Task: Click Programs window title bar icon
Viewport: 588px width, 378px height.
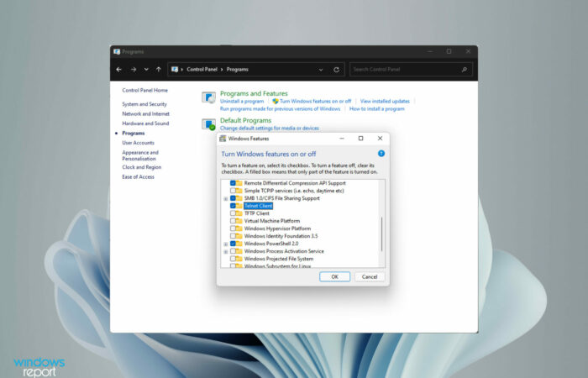Action: point(117,52)
